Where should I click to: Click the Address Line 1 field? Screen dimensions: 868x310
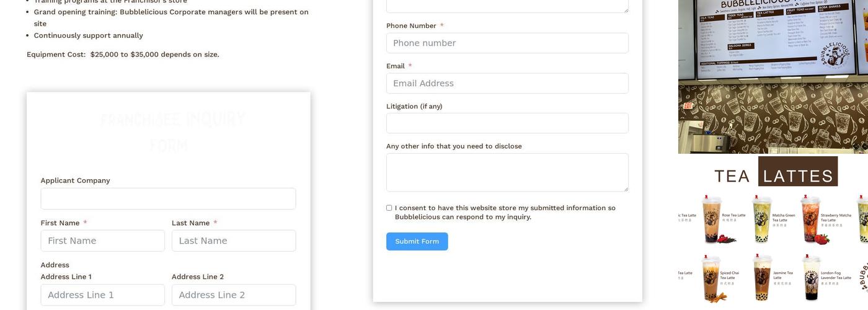coord(103,295)
